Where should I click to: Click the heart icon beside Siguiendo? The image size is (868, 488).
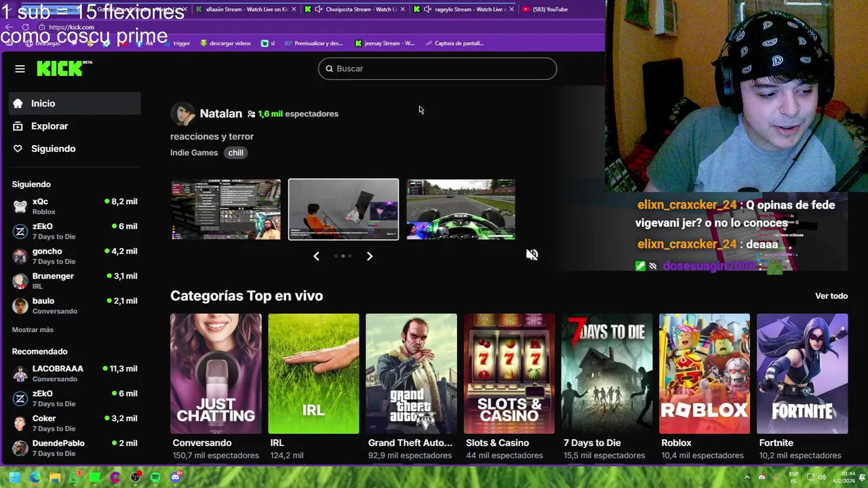[18, 148]
